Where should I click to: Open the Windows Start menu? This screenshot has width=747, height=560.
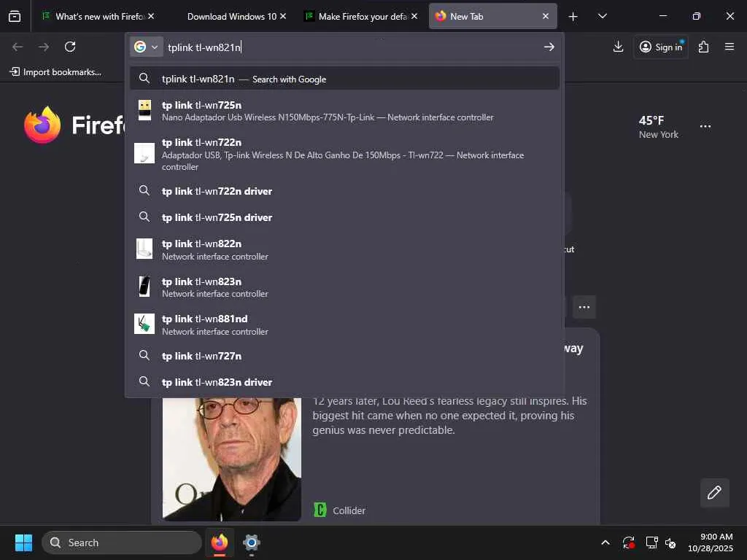pyautogui.click(x=23, y=542)
